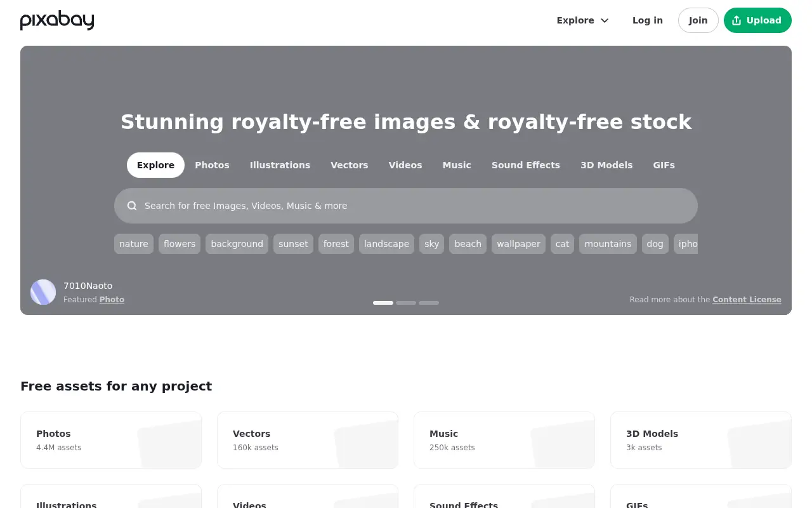The width and height of the screenshot is (812, 508).
Task: Open the Vectors tab
Action: [x=349, y=165]
